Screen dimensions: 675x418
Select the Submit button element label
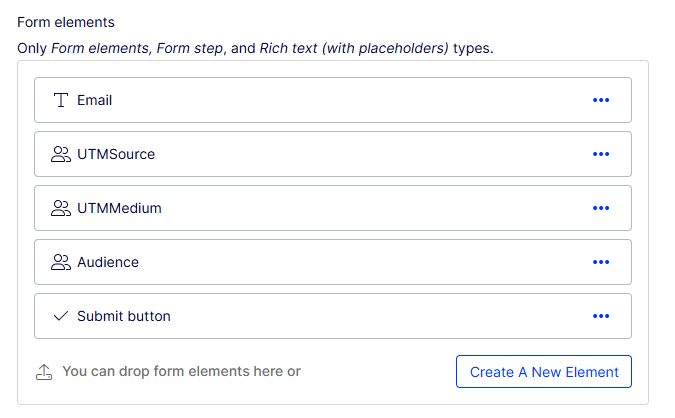124,316
